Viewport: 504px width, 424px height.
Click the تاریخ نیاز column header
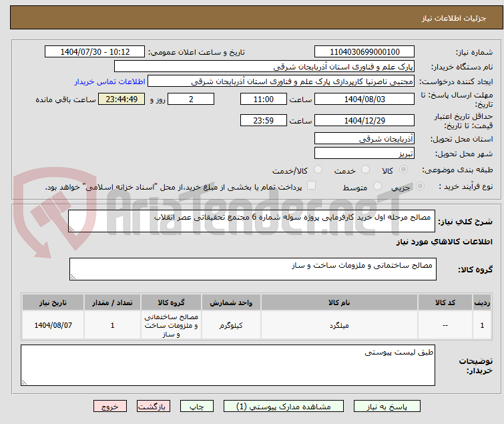point(53,302)
